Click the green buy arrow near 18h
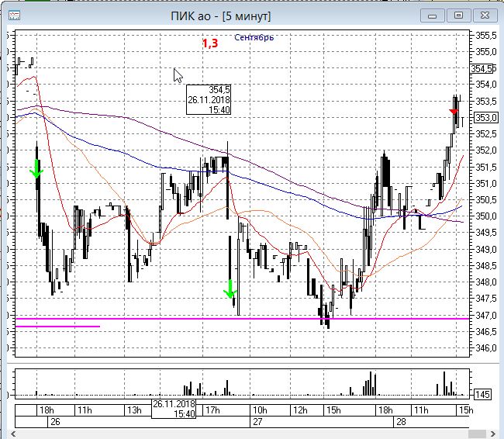The image size is (504, 439). tap(36, 169)
